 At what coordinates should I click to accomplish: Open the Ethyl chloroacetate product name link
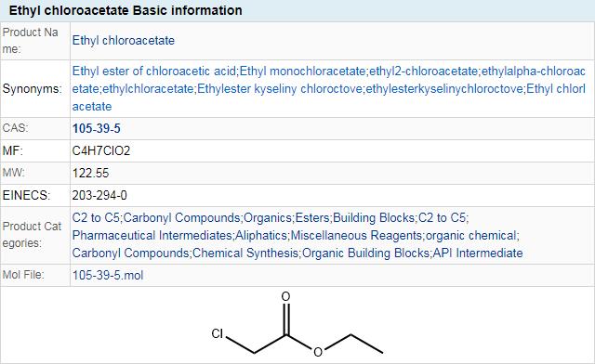click(124, 41)
